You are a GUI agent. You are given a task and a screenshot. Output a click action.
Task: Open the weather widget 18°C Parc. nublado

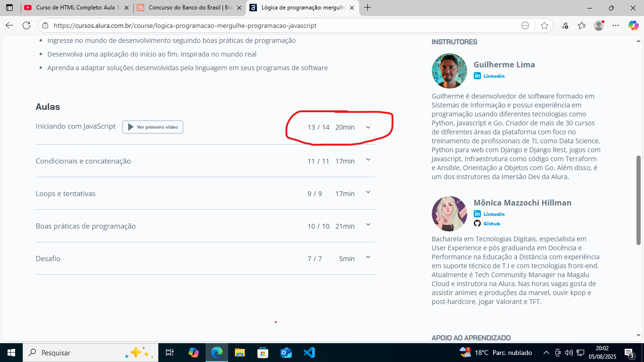(x=496, y=353)
